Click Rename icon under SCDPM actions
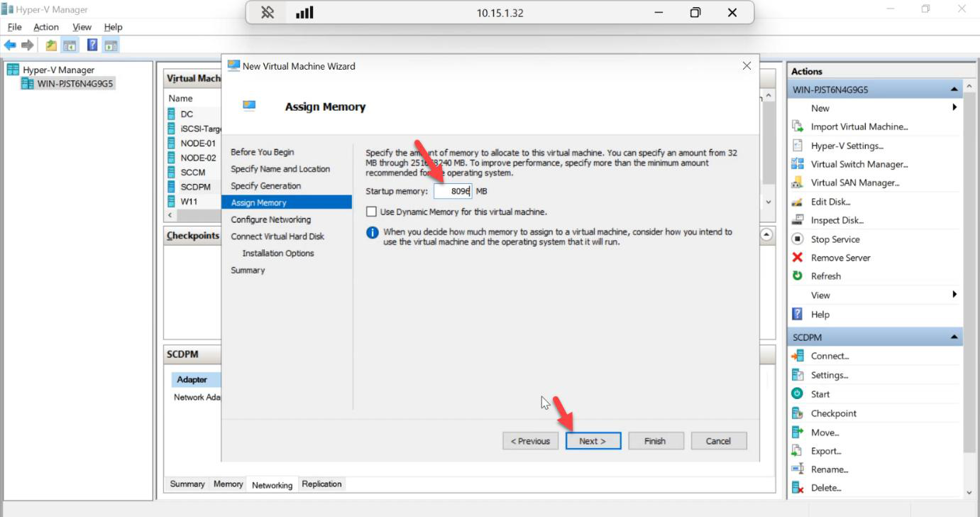 [x=797, y=469]
